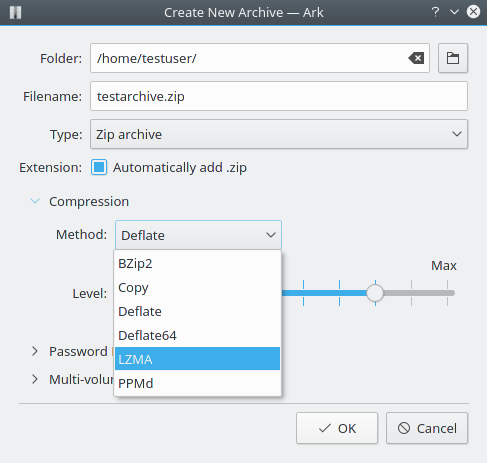Screen dimensions: 487x463
Task: Collapse the Compression section
Action: [x=35, y=201]
